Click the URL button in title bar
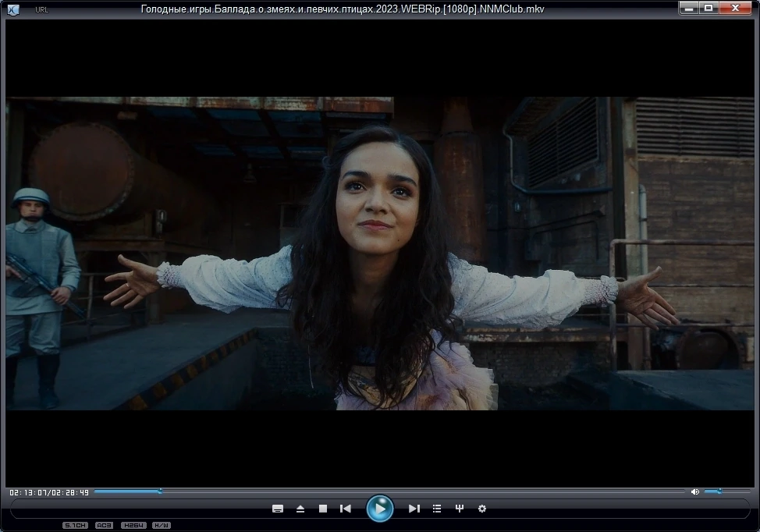 [41, 9]
